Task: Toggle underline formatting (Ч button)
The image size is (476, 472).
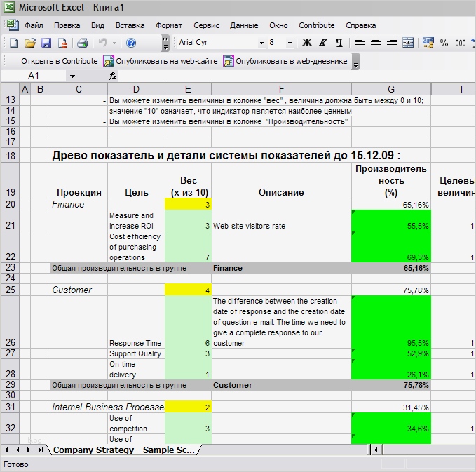Action: [339, 43]
